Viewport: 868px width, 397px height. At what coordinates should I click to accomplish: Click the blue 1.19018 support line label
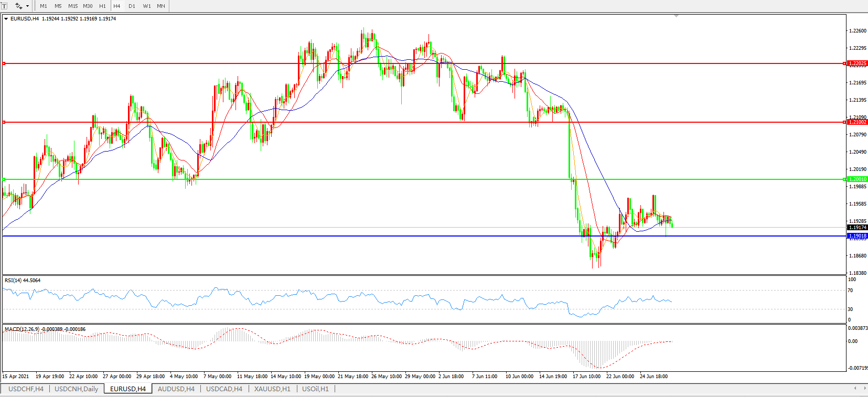point(858,236)
